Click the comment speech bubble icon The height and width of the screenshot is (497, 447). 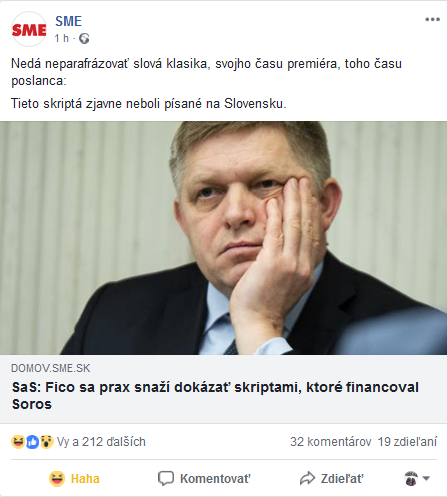click(166, 479)
